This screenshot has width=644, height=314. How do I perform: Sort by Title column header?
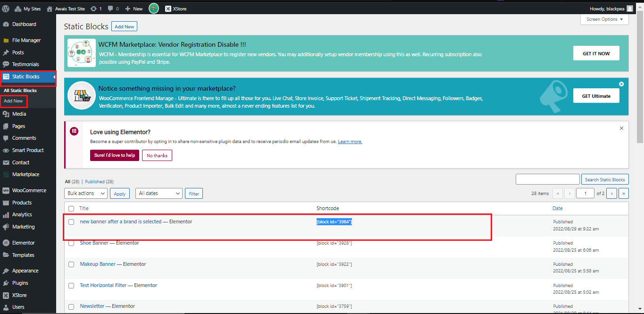point(84,208)
